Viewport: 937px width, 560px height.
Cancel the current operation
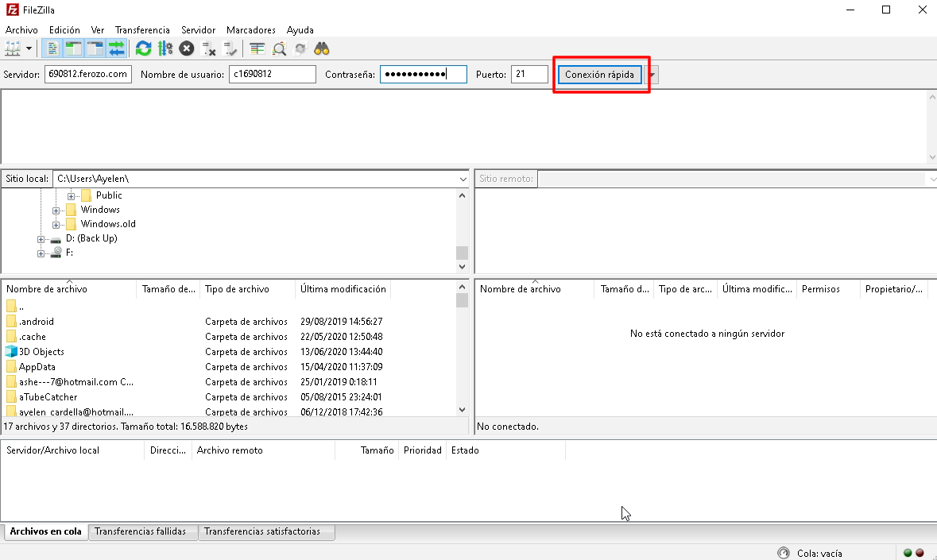(187, 48)
